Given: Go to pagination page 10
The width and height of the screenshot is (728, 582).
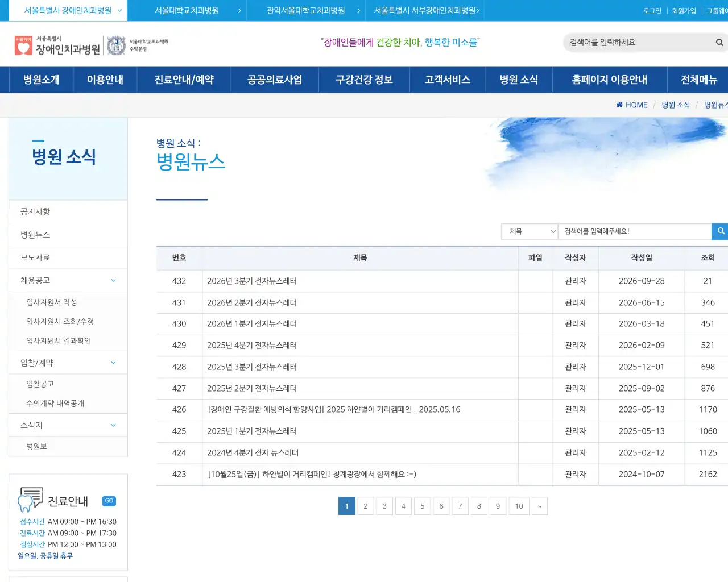Looking at the screenshot, I should [519, 506].
